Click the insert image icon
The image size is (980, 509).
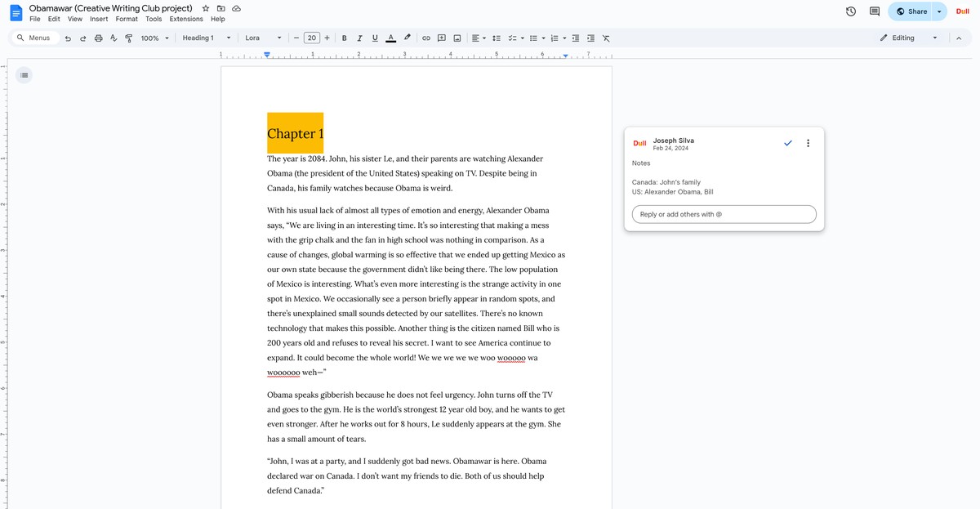pos(457,38)
